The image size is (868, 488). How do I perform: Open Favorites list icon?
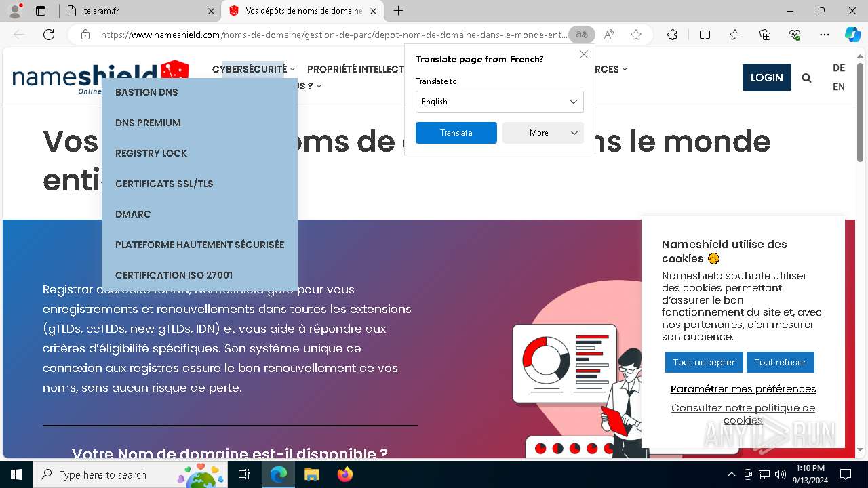(x=735, y=35)
